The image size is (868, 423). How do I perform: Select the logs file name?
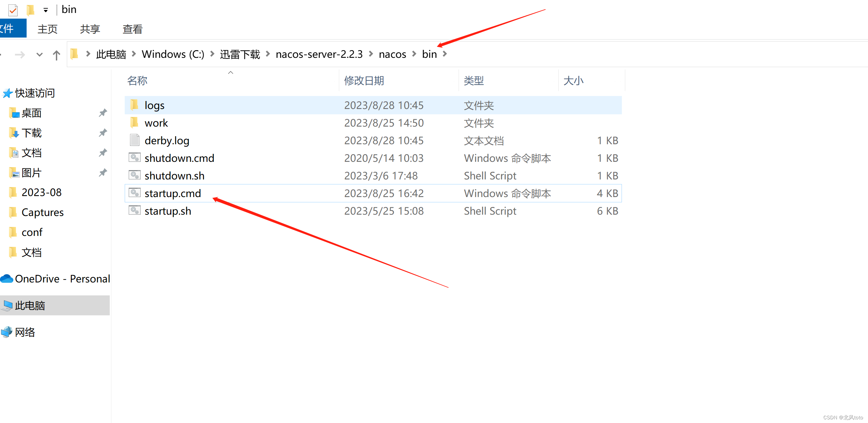pos(154,105)
